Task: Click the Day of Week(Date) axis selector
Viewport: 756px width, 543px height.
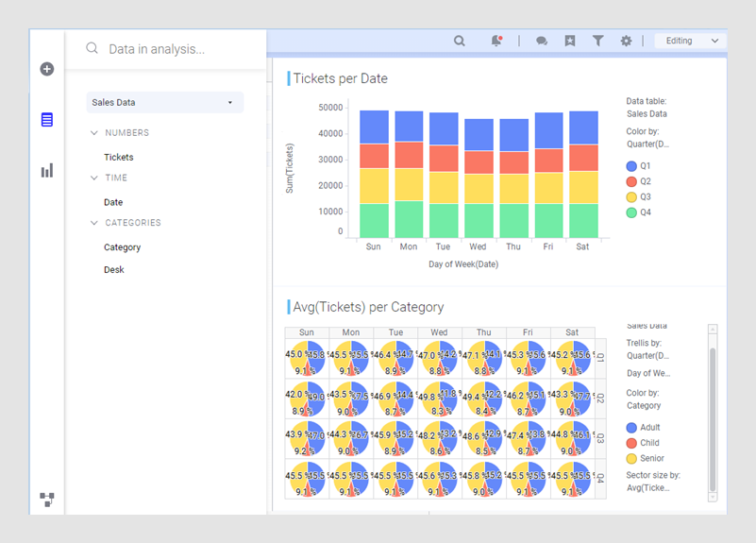Action: tap(463, 264)
